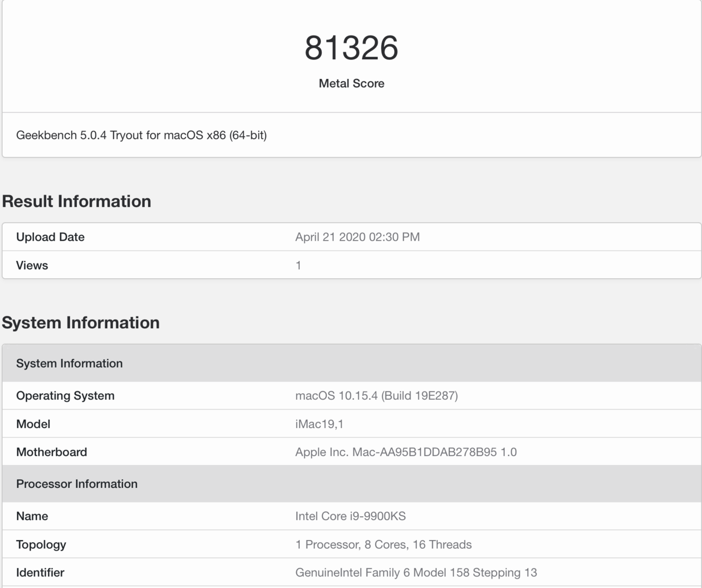This screenshot has height=588, width=702.
Task: Click '1 Processor, 8 Cores, 16 Threads' value
Action: [383, 544]
